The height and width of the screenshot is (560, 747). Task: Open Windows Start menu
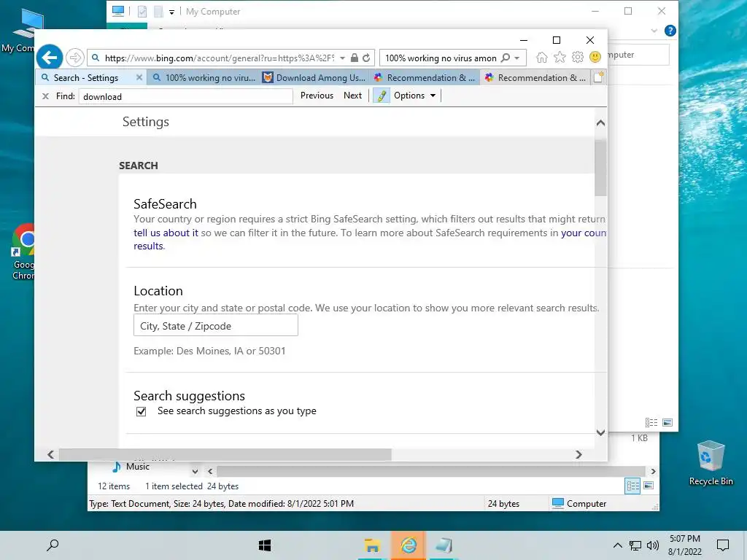264,545
